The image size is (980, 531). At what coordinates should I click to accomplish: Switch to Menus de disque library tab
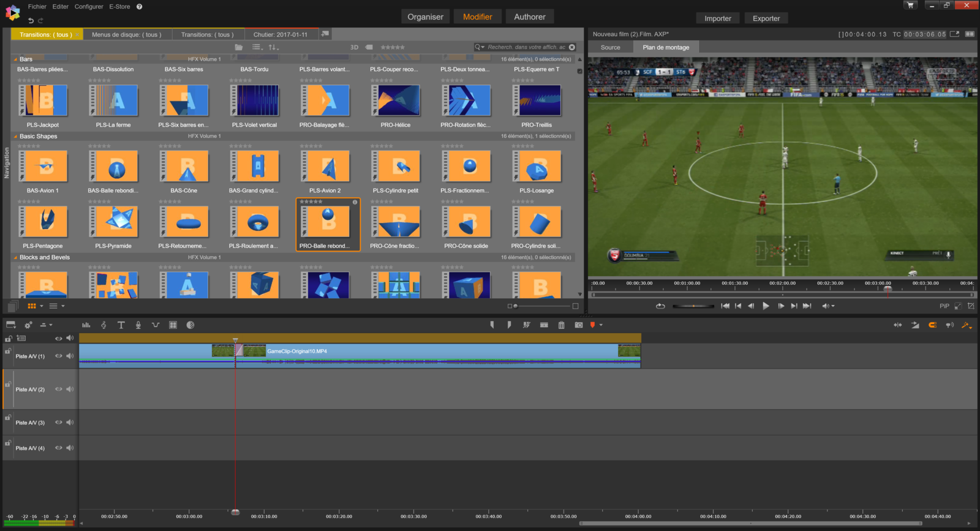pyautogui.click(x=127, y=34)
